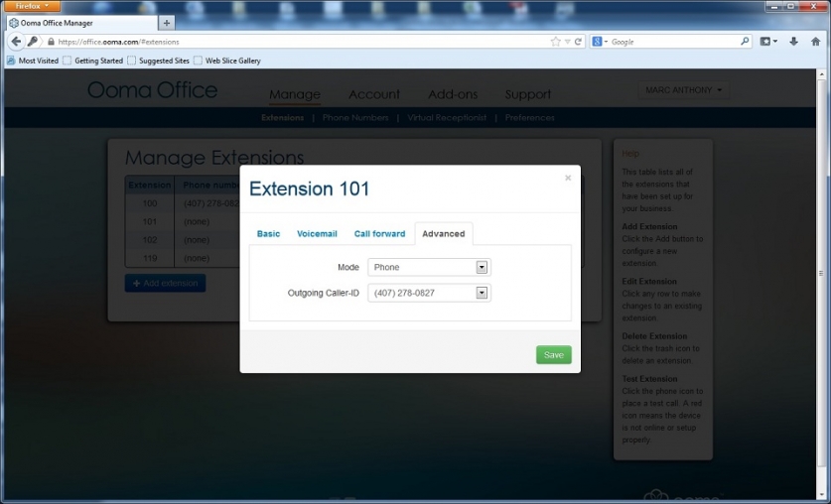Bookmark the page with the star icon
831x504 pixels.
[x=555, y=42]
